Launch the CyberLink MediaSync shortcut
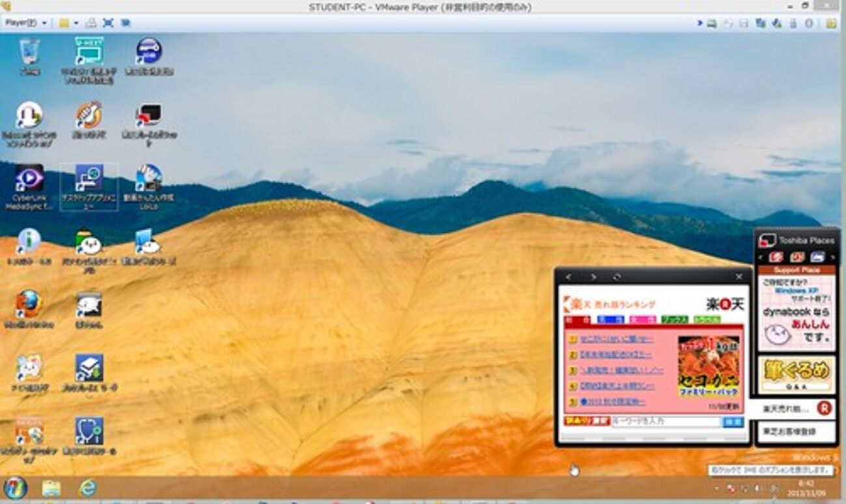846x504 pixels. (x=29, y=187)
